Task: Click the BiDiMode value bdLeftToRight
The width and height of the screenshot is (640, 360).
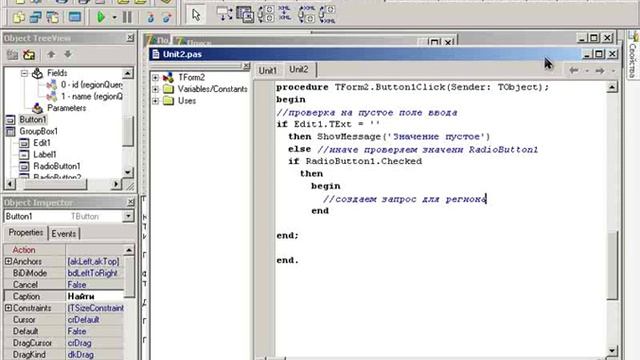Action: point(95,273)
